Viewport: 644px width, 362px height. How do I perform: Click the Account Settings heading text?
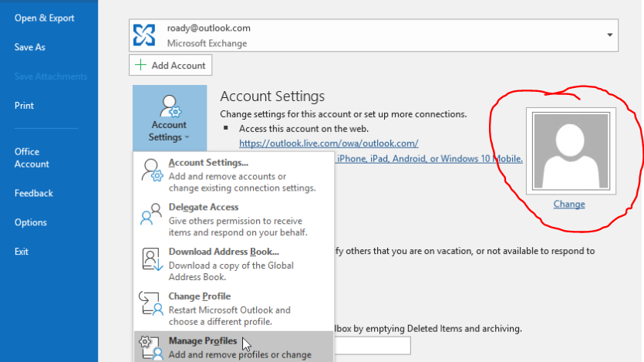tap(272, 96)
